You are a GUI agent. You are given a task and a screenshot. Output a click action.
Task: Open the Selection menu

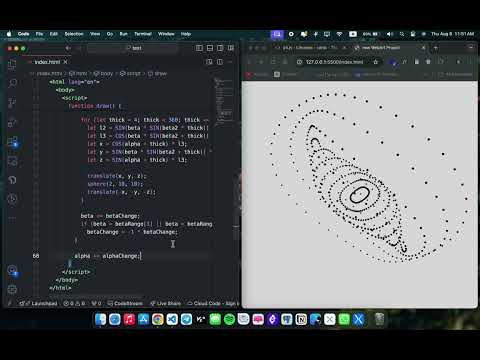click(x=74, y=34)
